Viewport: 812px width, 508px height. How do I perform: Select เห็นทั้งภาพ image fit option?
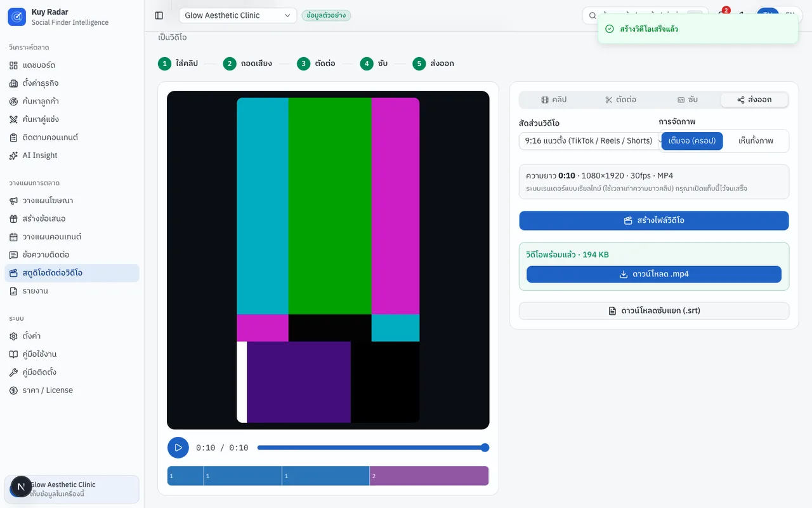point(756,141)
